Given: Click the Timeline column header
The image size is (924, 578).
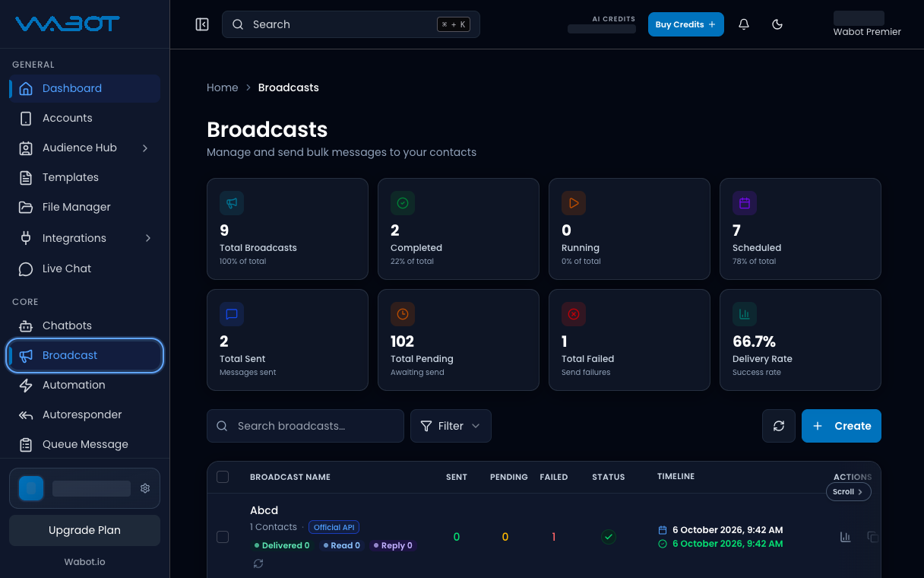Looking at the screenshot, I should [676, 476].
